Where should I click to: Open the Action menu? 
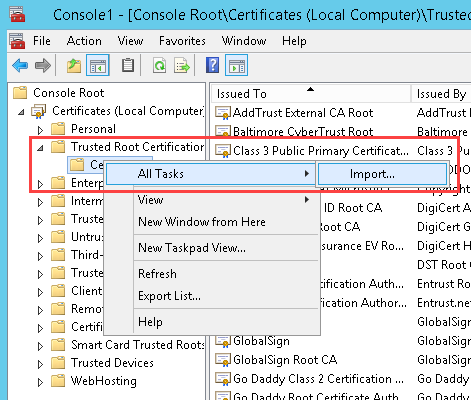(84, 41)
